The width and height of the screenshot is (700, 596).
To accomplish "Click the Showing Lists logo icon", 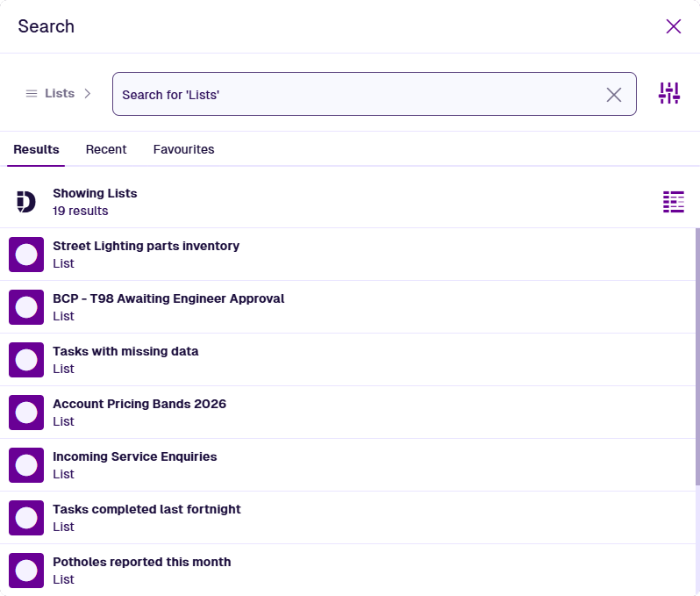I will click(26, 202).
